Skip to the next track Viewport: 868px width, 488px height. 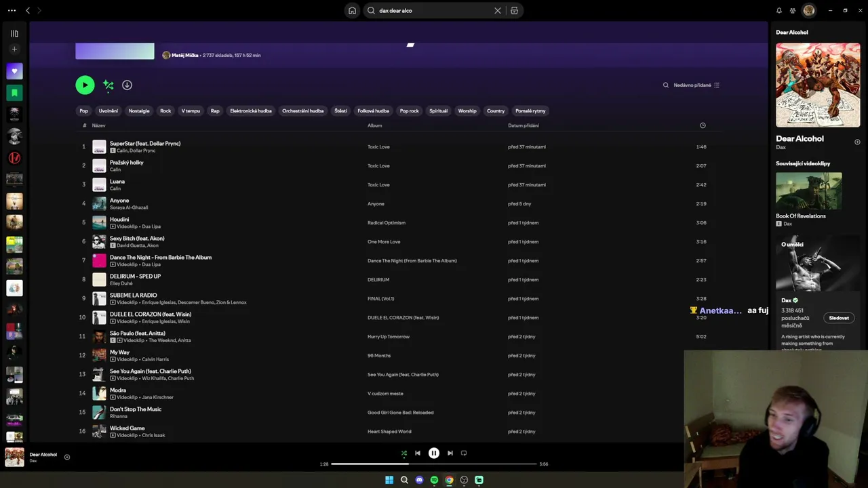(450, 453)
